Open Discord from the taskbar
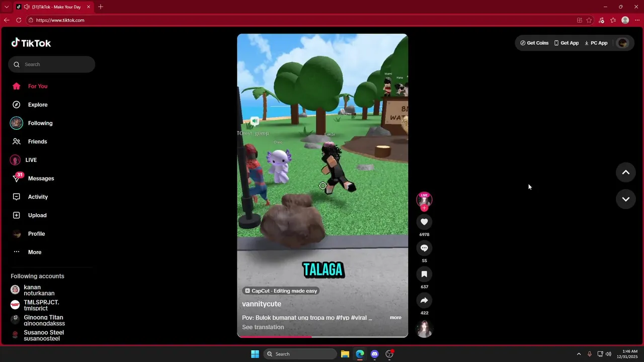This screenshot has width=644, height=362. [374, 354]
